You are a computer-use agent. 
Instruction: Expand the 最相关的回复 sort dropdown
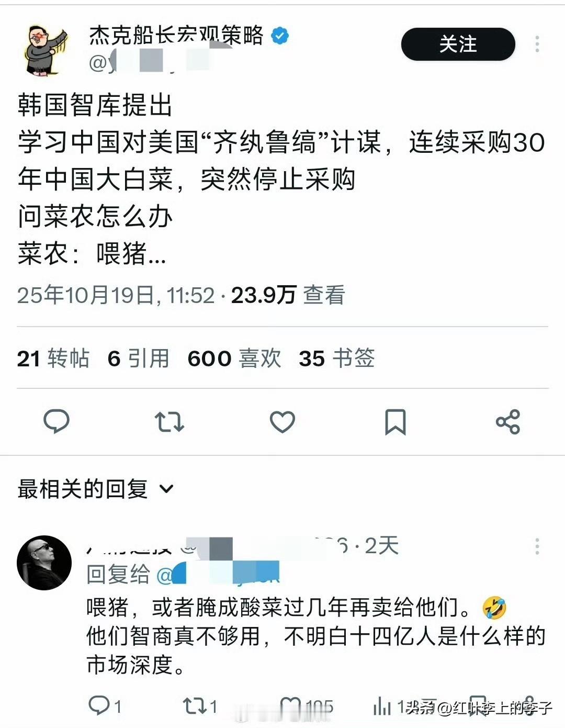96,489
